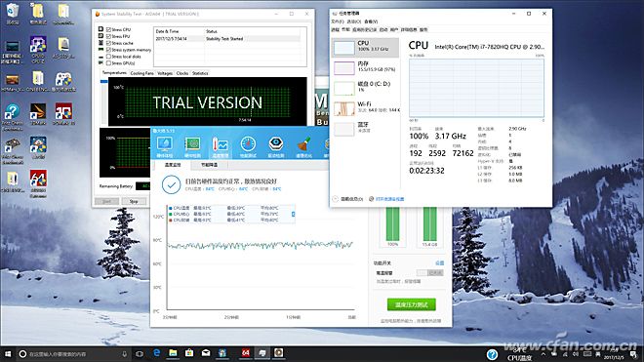Switch to Cooling Fans tab
644x362 pixels.
(141, 73)
